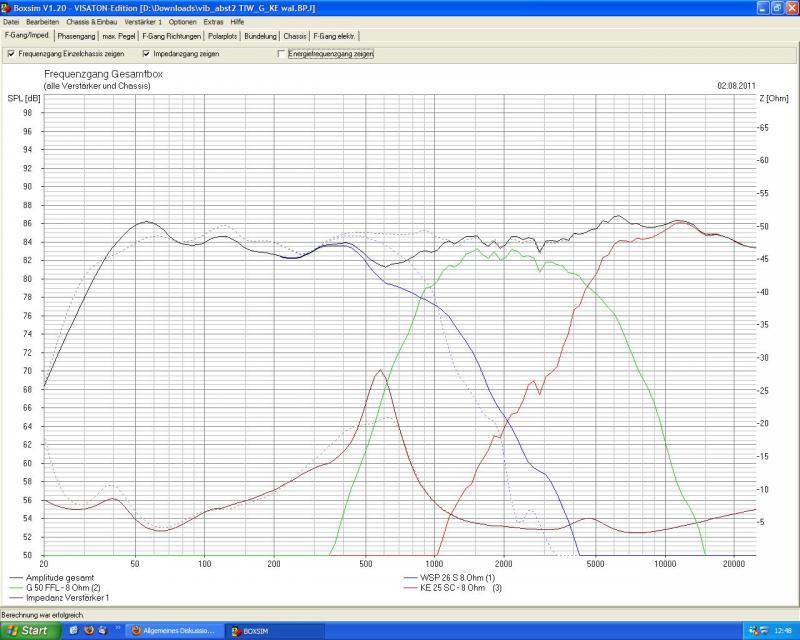Open Internet Explorer from quick launch
The height and width of the screenshot is (640, 800).
click(x=73, y=631)
